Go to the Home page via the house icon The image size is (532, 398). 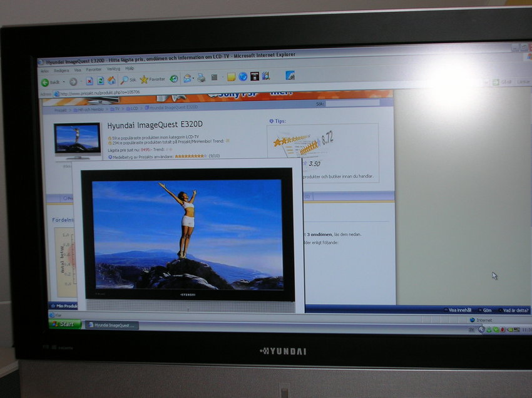[x=111, y=81]
